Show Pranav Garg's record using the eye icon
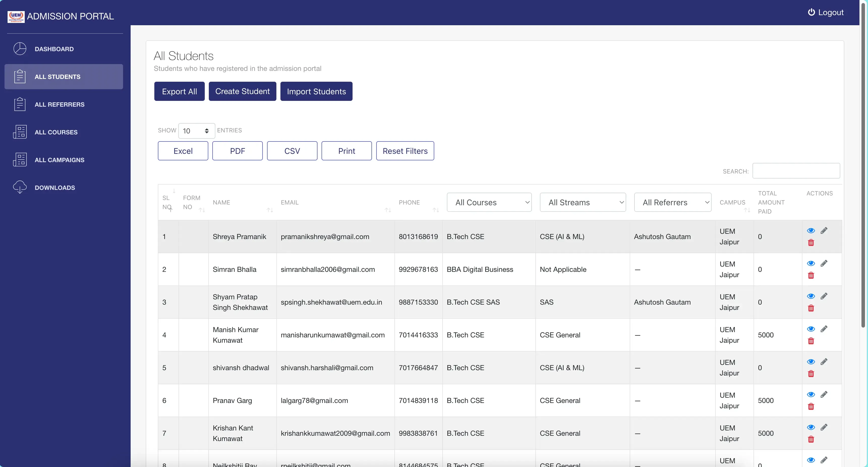 tap(811, 394)
